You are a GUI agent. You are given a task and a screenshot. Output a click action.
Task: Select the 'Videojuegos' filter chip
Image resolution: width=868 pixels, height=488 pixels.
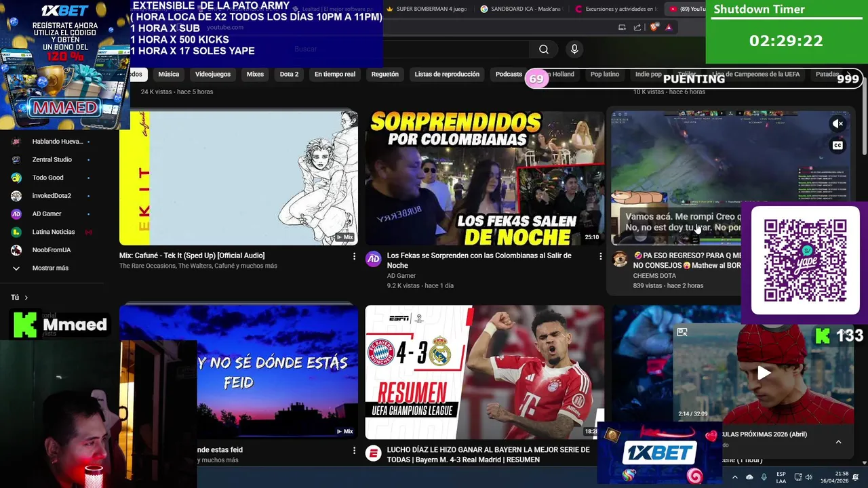(213, 74)
